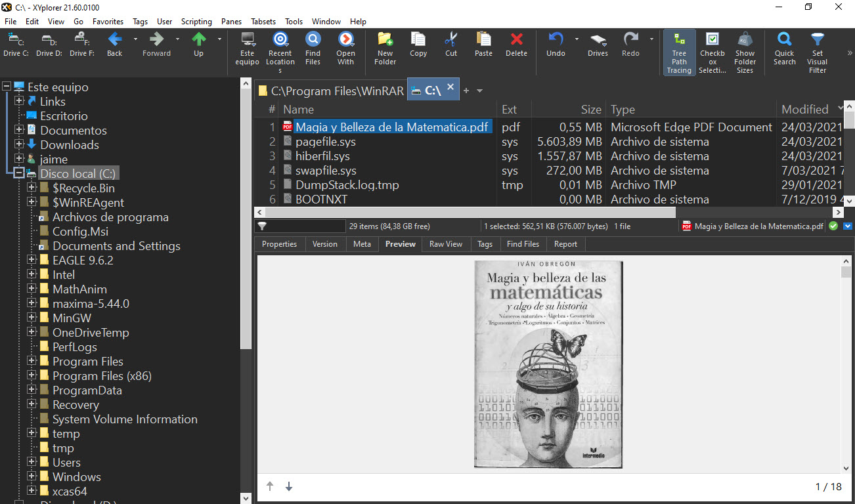Expand the MathAnim folder node
855x504 pixels.
tap(32, 289)
